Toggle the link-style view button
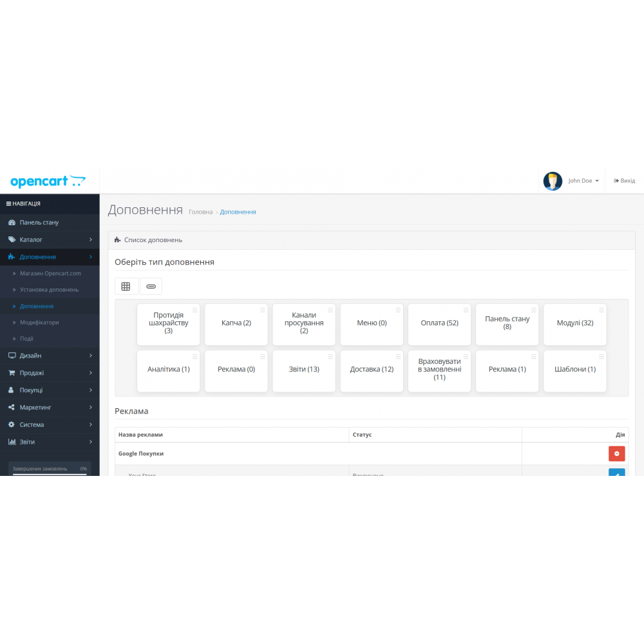This screenshot has height=644, width=644. [x=151, y=286]
